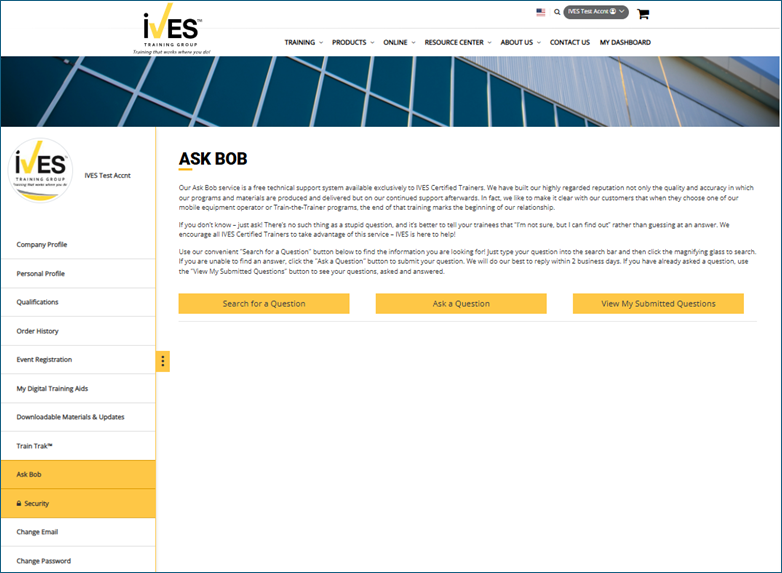Expand the Training menu
This screenshot has width=782, height=573.
click(x=303, y=43)
